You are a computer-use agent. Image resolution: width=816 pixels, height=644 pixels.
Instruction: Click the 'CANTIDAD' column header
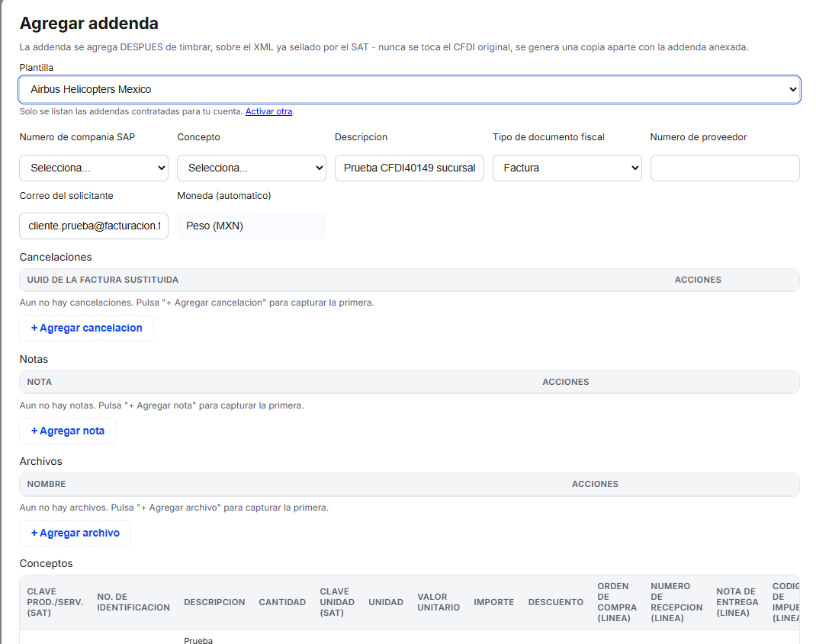point(282,602)
